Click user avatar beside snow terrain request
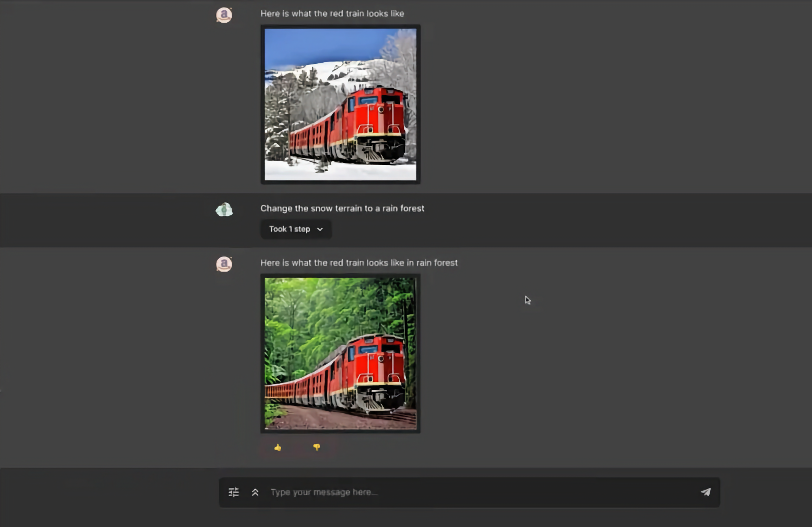This screenshot has height=527, width=812. click(x=224, y=209)
